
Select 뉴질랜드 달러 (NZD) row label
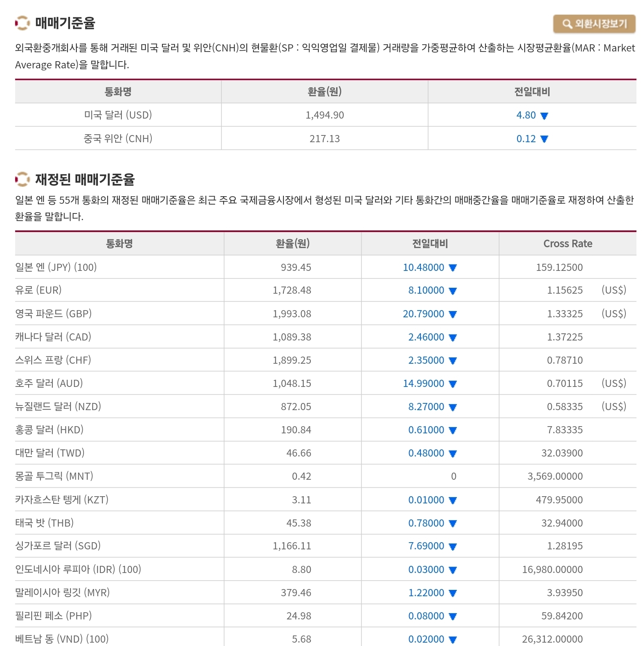click(x=58, y=406)
